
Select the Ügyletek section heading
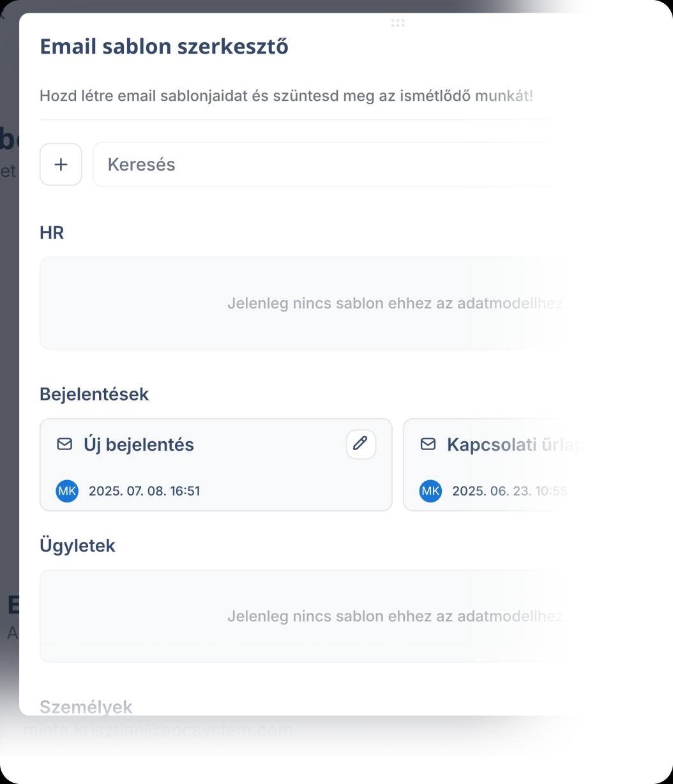tap(77, 545)
